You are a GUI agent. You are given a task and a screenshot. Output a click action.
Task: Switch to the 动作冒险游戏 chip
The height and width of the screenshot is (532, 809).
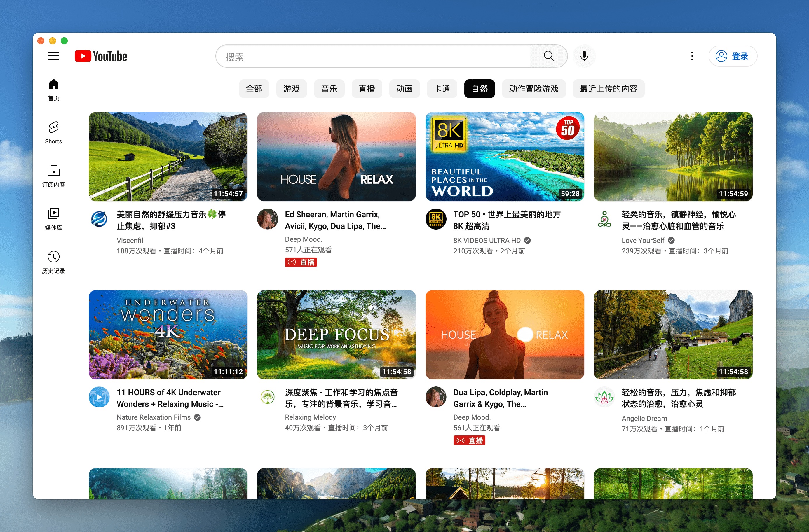click(x=533, y=89)
